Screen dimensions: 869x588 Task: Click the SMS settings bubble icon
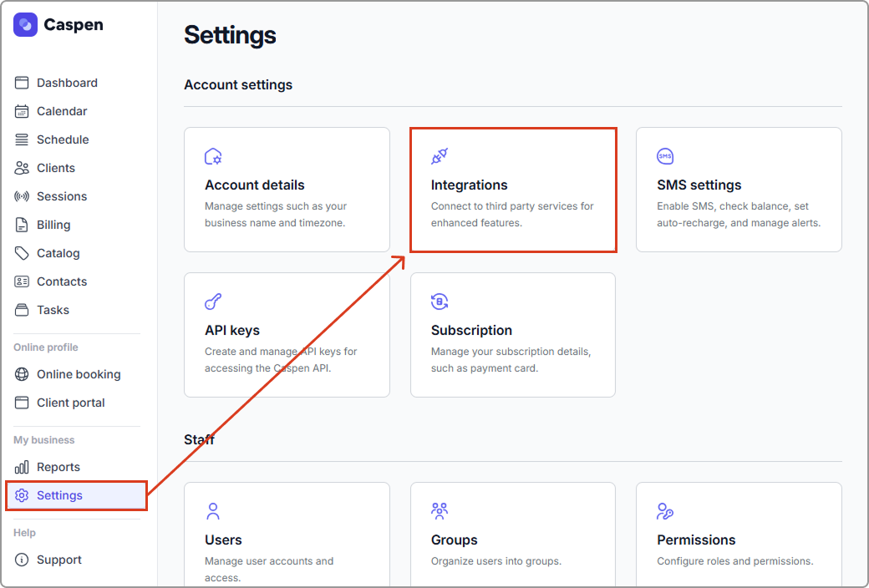point(665,156)
